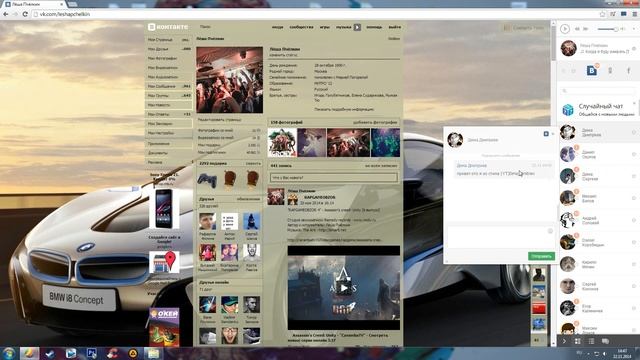The width and height of the screenshot is (640, 360).
Task: Click the play icon next to музыка
Action: 357,27
